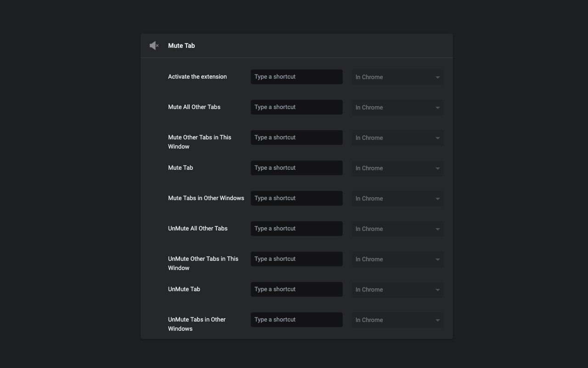The width and height of the screenshot is (588, 368).
Task: Expand scope dropdown for UnMute All Other Tabs
Action: pyautogui.click(x=397, y=229)
